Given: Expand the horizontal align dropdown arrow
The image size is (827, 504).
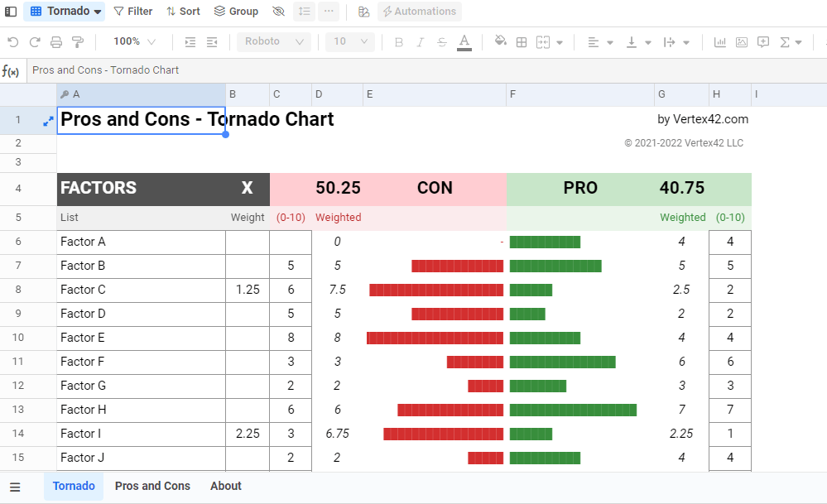Looking at the screenshot, I should click(610, 43).
